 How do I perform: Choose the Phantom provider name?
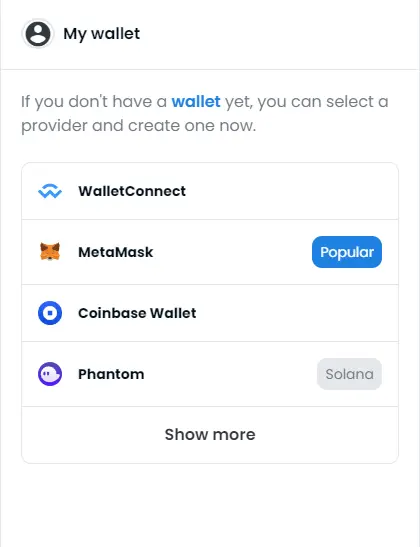[111, 374]
